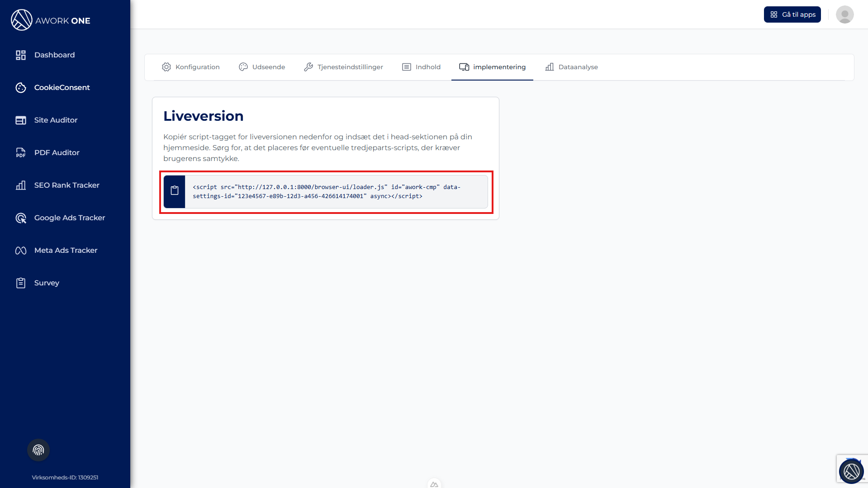868x488 pixels.
Task: Switch to the Udseende tab
Action: (262, 67)
